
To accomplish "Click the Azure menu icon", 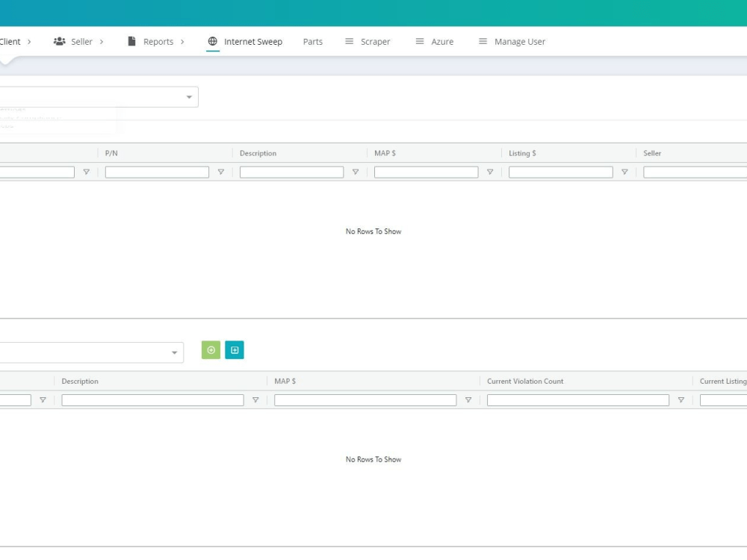I will coord(418,41).
